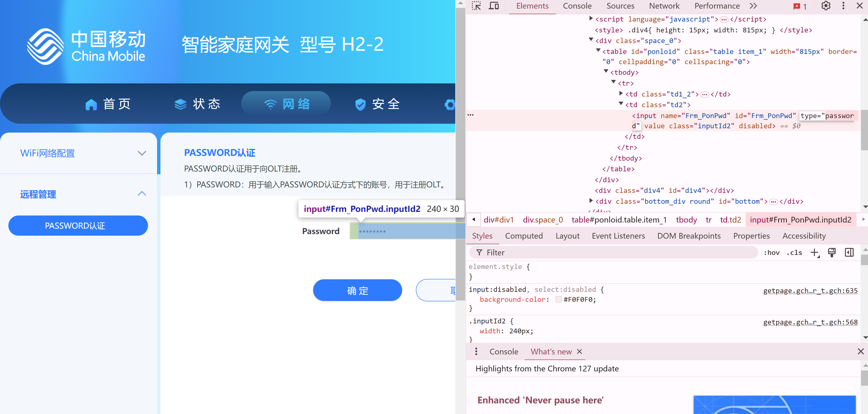Open the element rendering emulations brush icon
The image size is (868, 414).
832,253
